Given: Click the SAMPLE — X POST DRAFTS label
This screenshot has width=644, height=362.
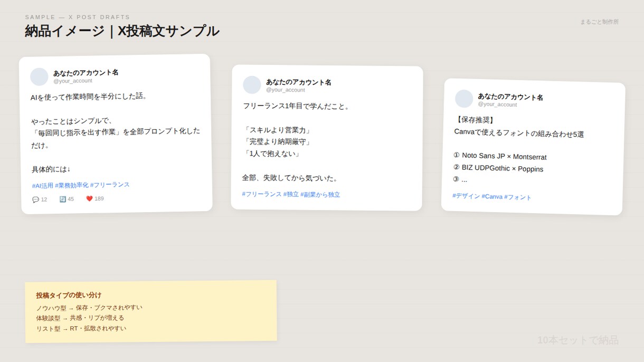Looking at the screenshot, I should coord(78,17).
